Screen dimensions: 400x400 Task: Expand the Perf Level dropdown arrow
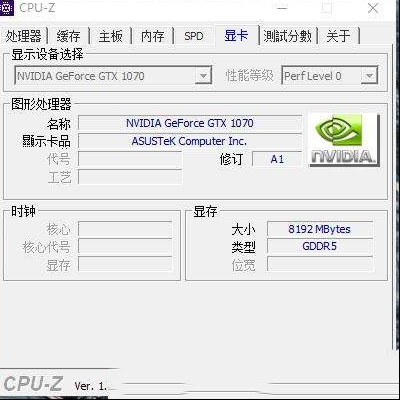[x=369, y=76]
